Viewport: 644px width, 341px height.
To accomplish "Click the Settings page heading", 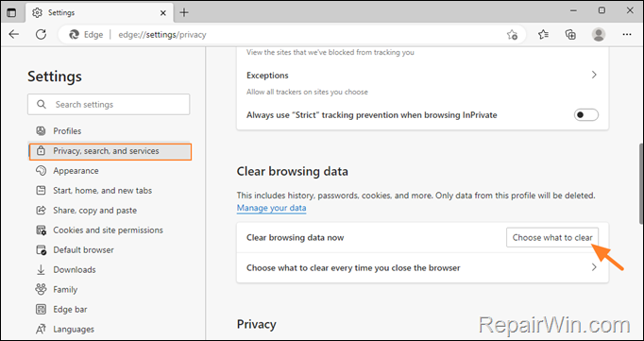I will (55, 77).
